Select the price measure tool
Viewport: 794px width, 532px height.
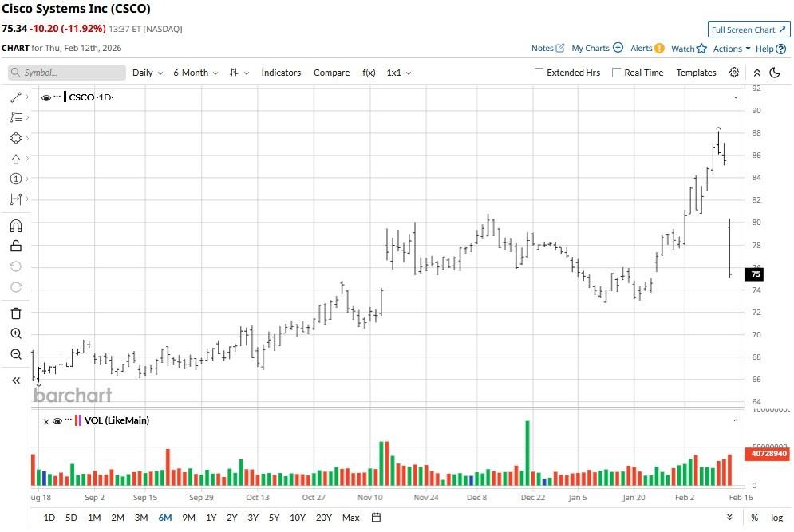tap(16, 199)
